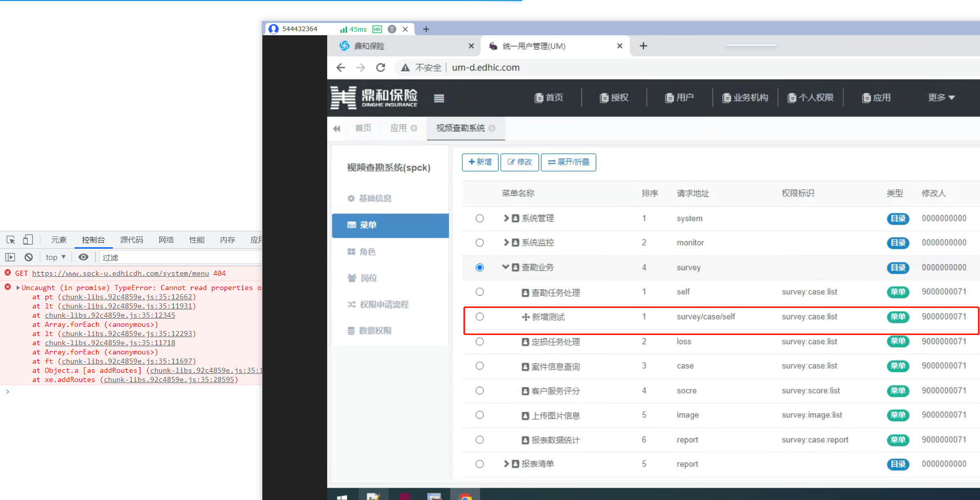Toggle device toolbar icon in DevTools
980x500 pixels.
[x=28, y=240]
